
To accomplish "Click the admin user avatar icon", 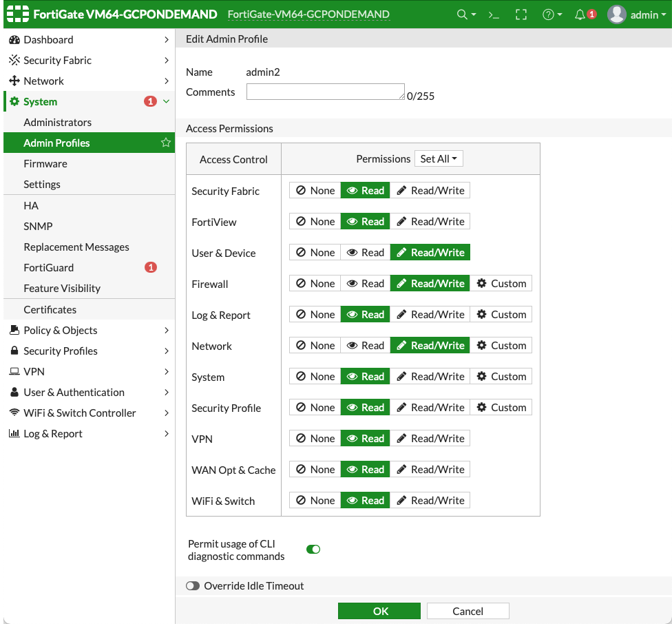I will click(617, 14).
